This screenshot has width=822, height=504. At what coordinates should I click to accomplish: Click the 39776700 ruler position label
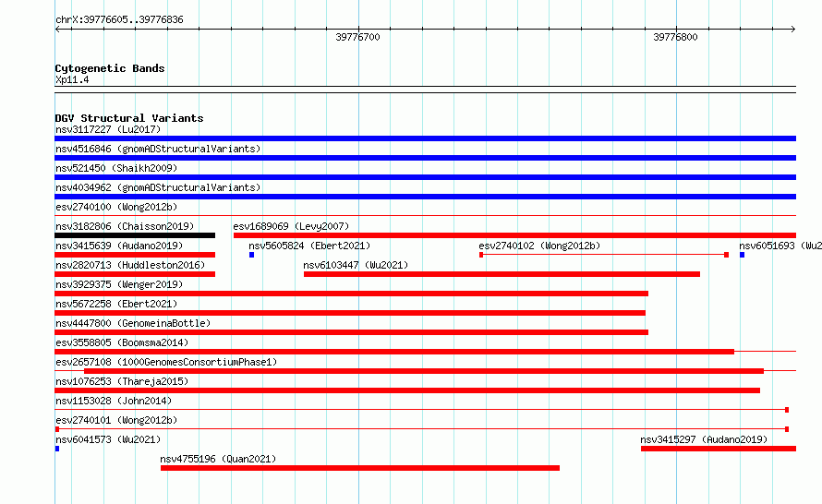tap(357, 37)
